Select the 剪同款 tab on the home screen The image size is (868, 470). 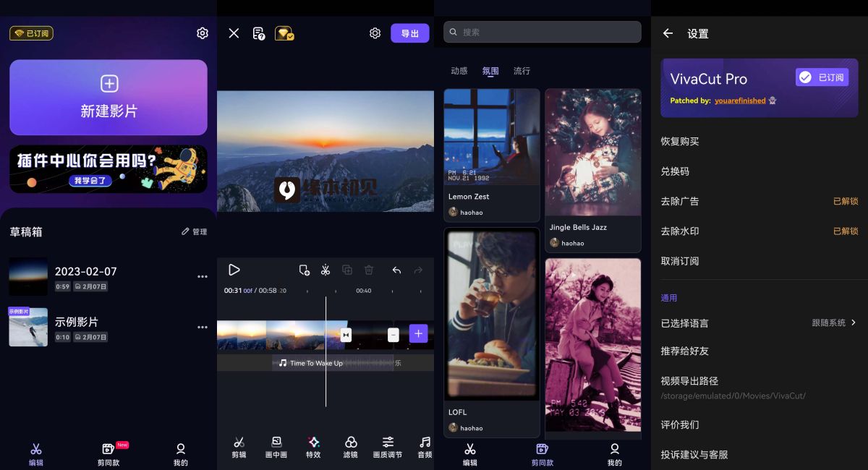(x=109, y=455)
